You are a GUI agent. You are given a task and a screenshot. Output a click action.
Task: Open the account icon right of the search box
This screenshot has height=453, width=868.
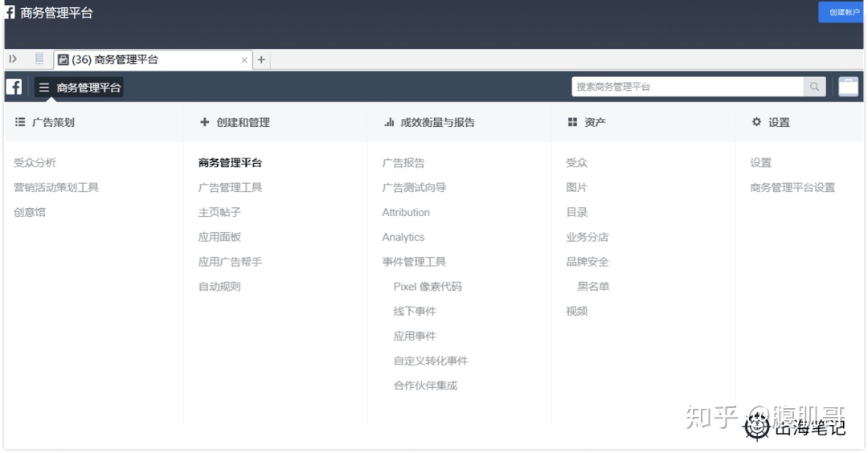pos(848,87)
